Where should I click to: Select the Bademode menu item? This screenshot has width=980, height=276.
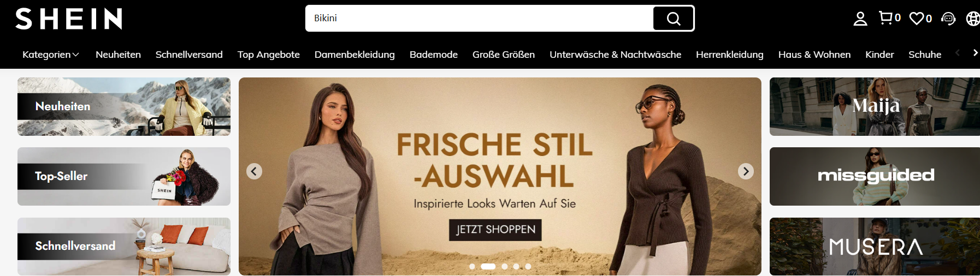pos(434,55)
